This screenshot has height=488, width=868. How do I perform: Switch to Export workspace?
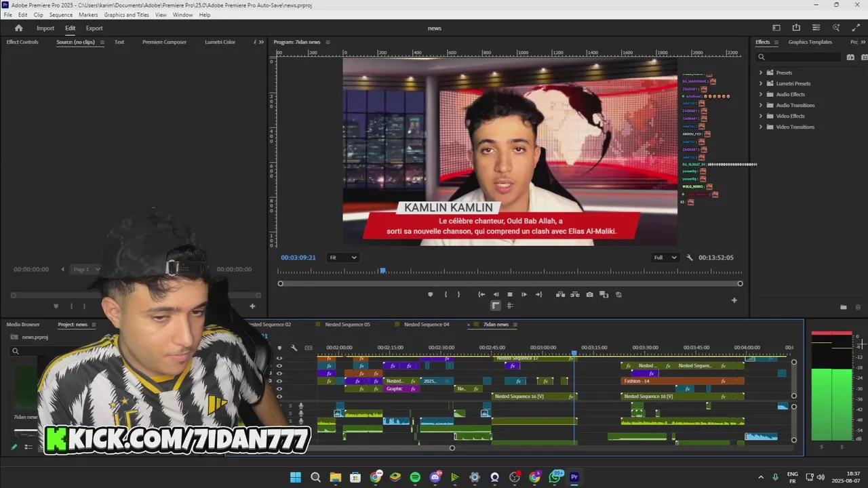[x=94, y=28]
